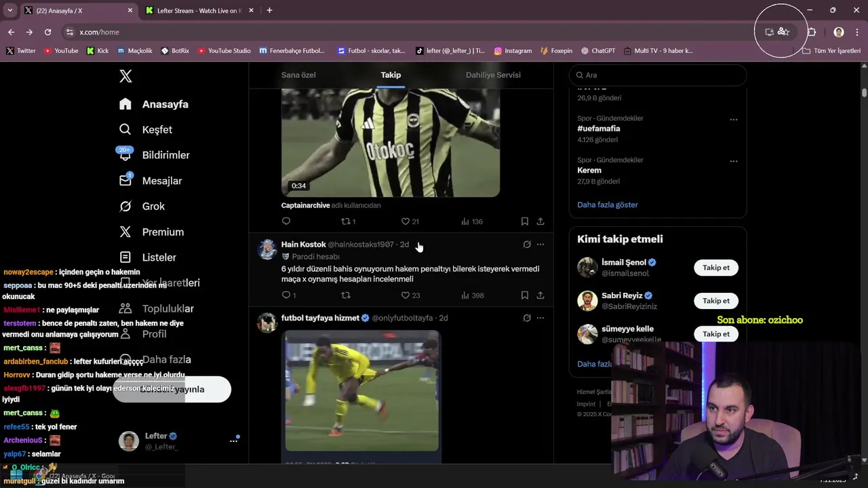Follow sümeyye kelle with Takip et
Screen dimensions: 868x488
click(x=716, y=334)
